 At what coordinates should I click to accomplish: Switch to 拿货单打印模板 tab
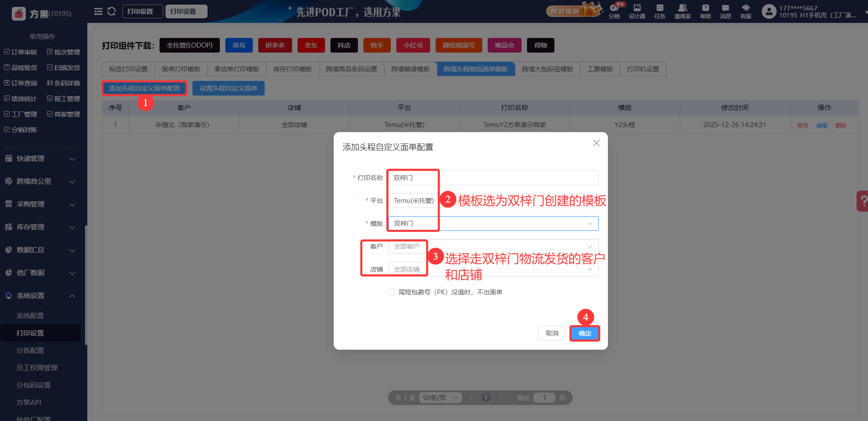237,69
